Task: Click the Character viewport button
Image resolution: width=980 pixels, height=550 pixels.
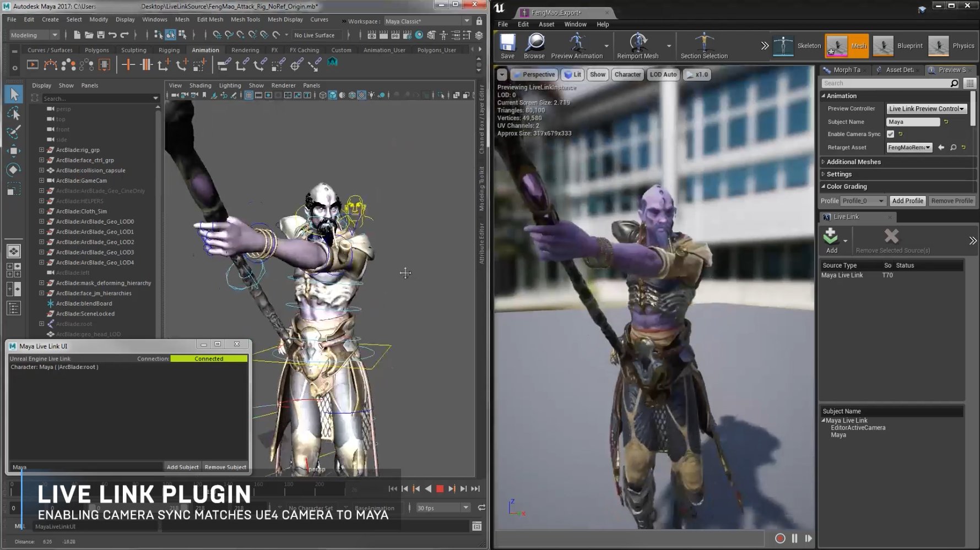Action: [x=627, y=74]
